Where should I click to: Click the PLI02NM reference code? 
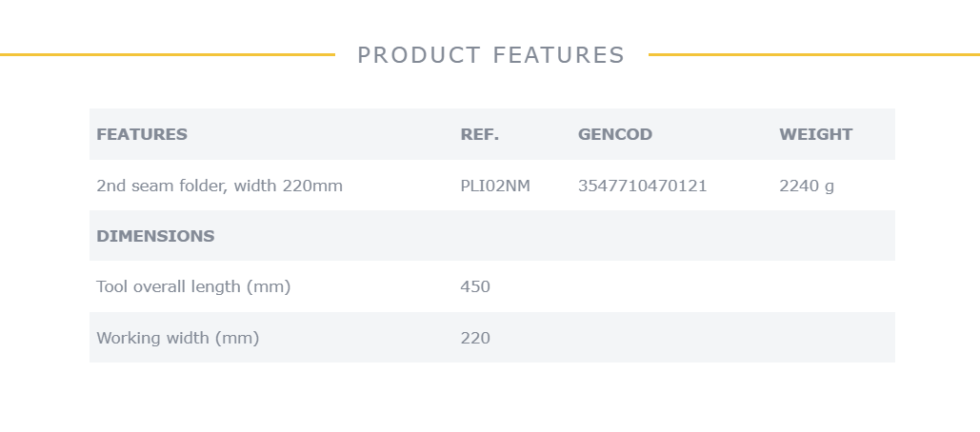[x=495, y=186]
